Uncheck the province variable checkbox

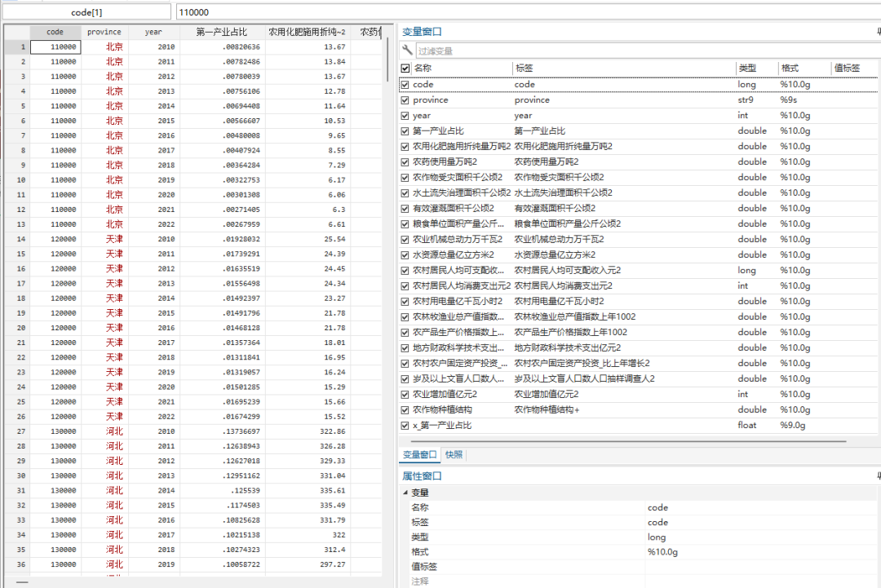pos(405,100)
